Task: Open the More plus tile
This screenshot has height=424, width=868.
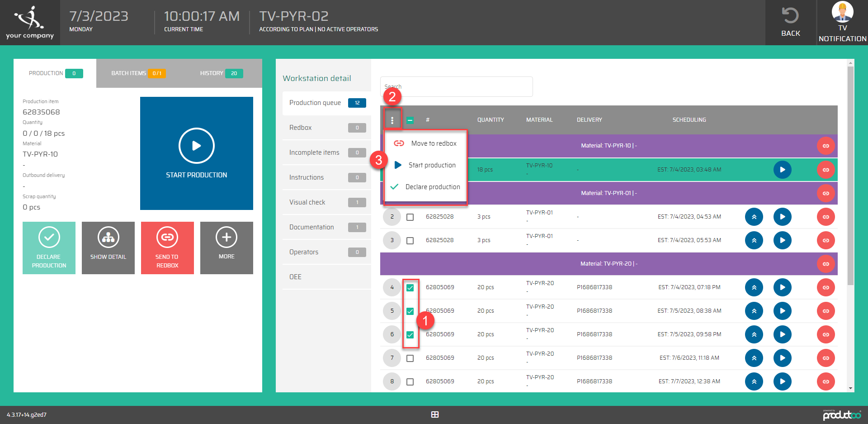Action: (226, 248)
